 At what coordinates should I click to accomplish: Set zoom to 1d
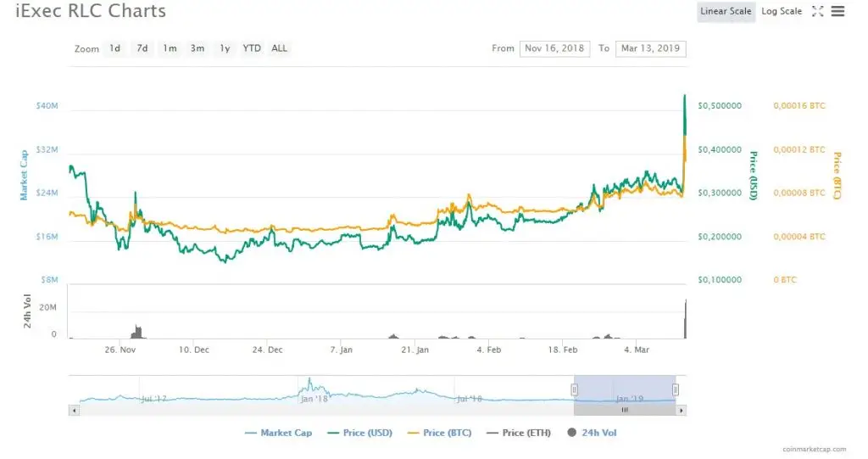pyautogui.click(x=114, y=48)
